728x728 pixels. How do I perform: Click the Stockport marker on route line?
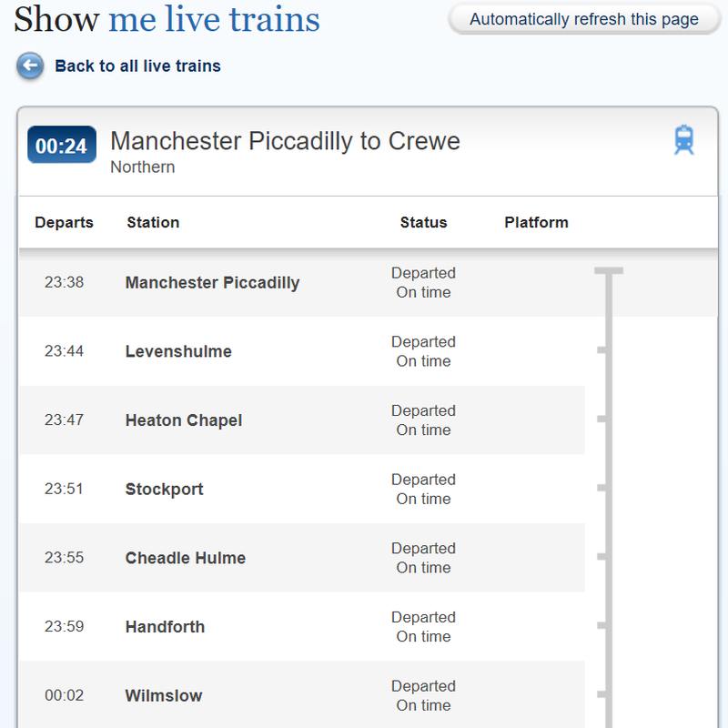(602, 488)
